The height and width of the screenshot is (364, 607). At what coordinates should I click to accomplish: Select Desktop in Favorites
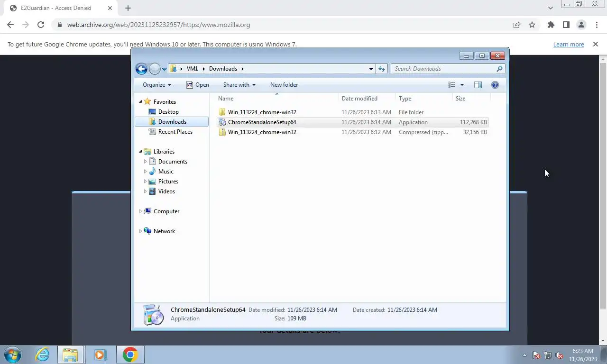point(168,112)
